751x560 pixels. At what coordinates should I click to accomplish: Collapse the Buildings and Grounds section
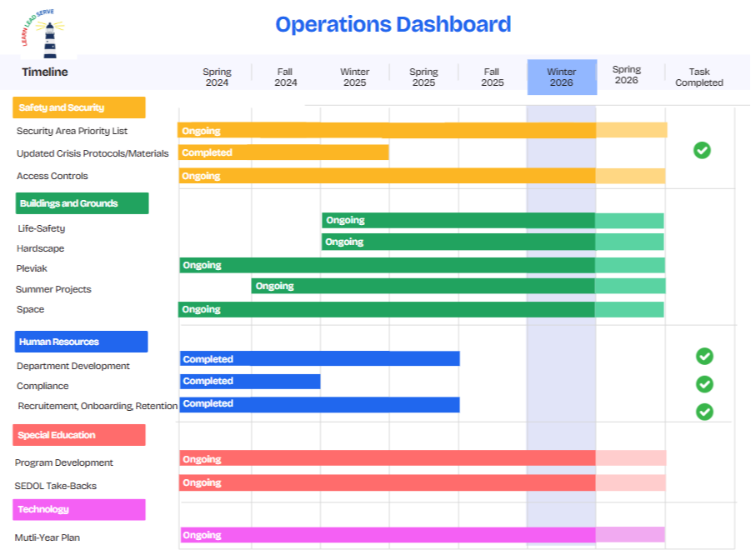click(x=81, y=203)
